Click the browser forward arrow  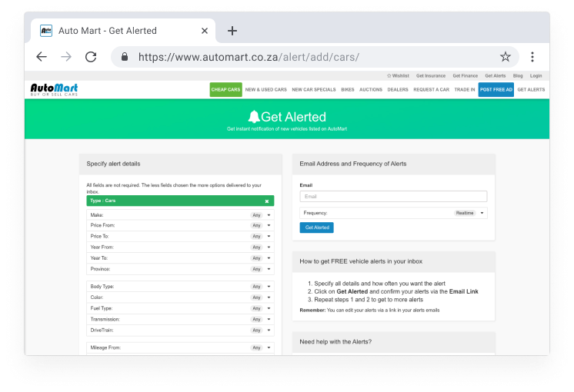pyautogui.click(x=66, y=57)
